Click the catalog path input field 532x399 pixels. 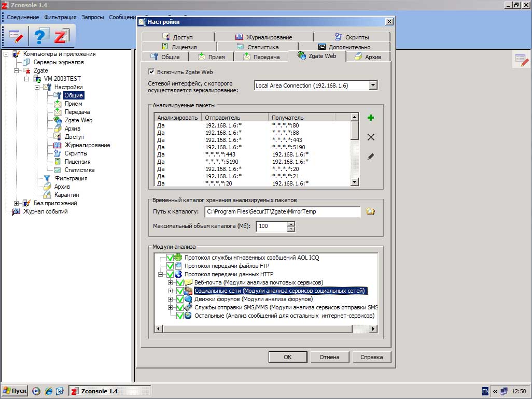(x=282, y=211)
